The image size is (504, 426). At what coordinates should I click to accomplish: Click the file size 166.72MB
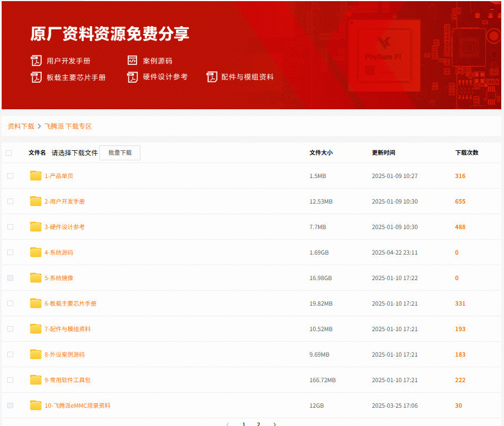pos(322,380)
